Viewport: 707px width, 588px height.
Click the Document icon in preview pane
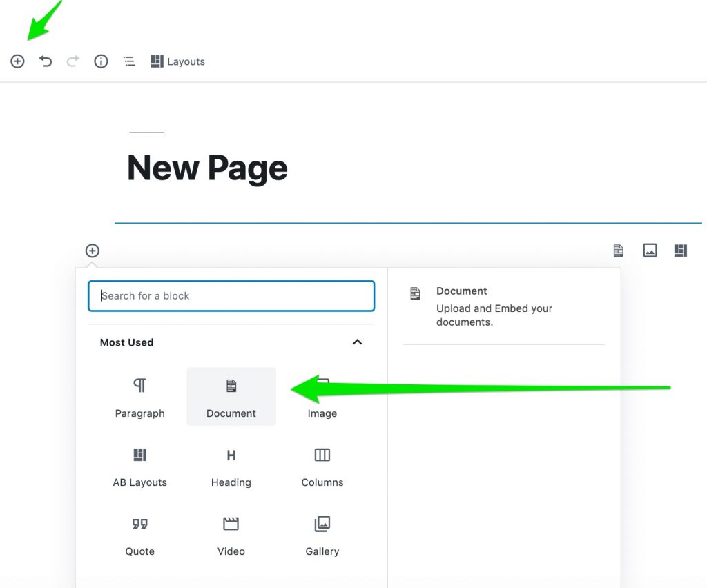(x=415, y=293)
